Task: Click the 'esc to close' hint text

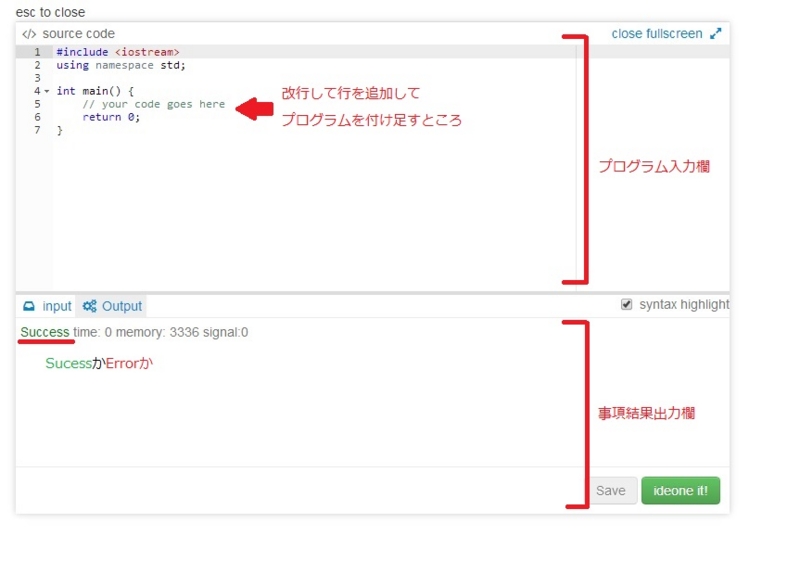Action: click(x=51, y=12)
